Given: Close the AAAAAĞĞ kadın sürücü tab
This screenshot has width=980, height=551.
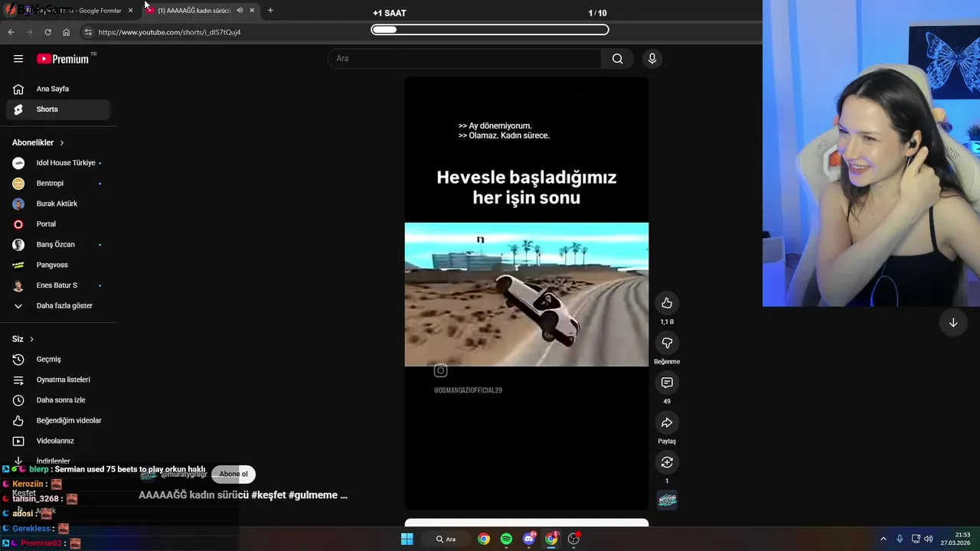Looking at the screenshot, I should (x=252, y=11).
